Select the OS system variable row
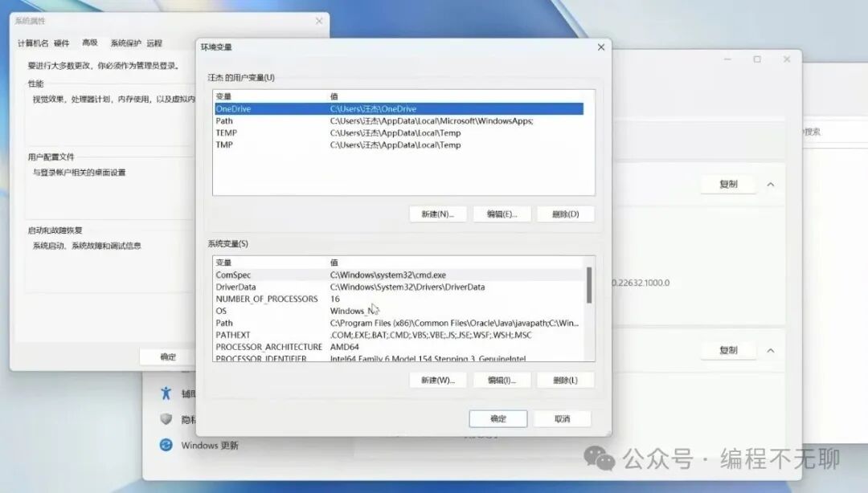The image size is (868, 493). pyautogui.click(x=399, y=311)
